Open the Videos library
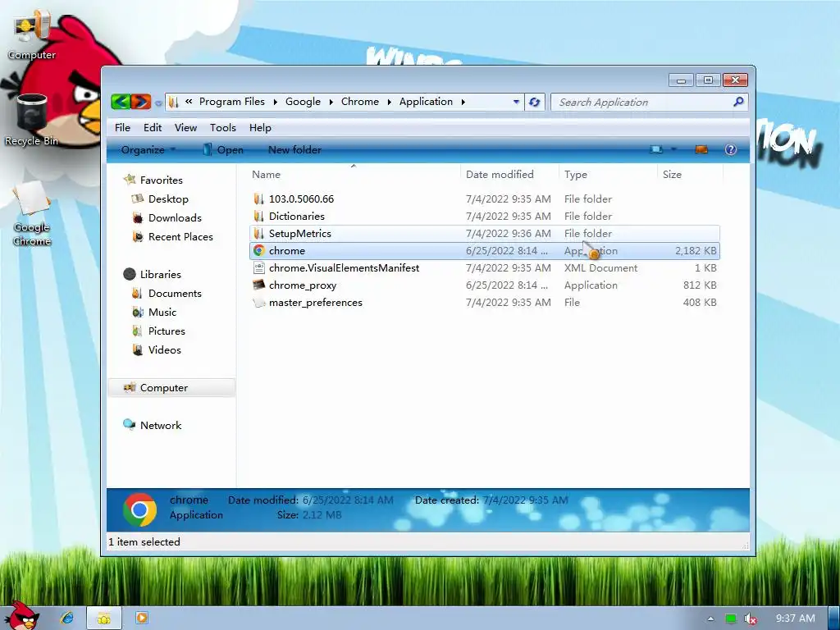The width and height of the screenshot is (840, 630). [157, 349]
